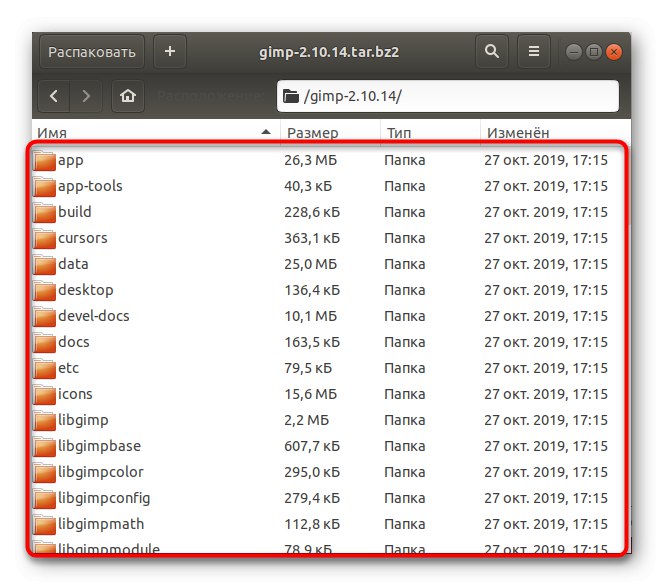Viewport: 664px width, 586px height.
Task: Select the build folder icon
Action: [x=44, y=212]
